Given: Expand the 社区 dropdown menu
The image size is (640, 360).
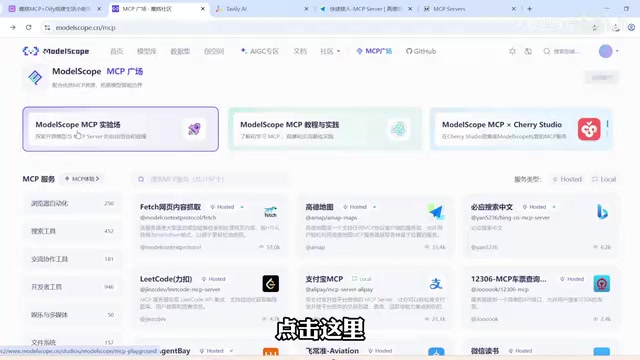Looking at the screenshot, I should [330, 51].
